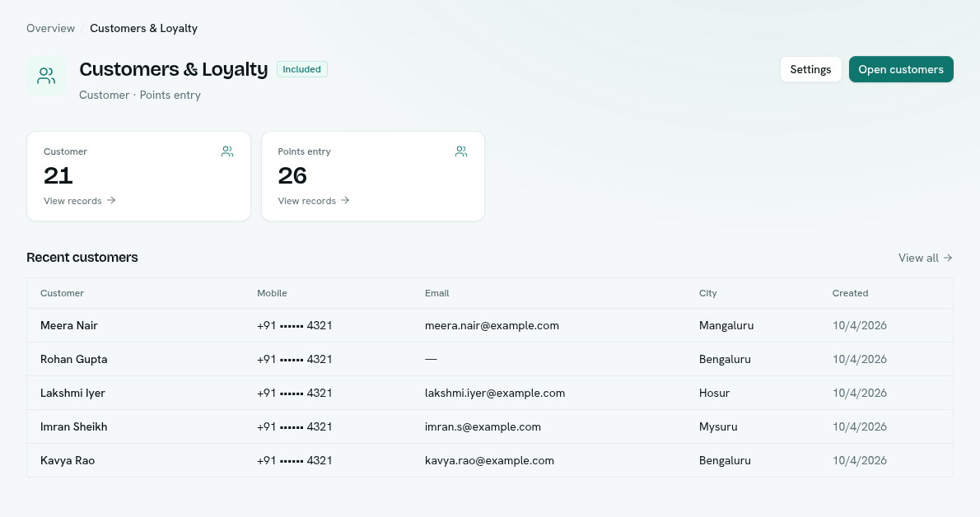
Task: Go to Overview breadcrumb
Action: click(50, 28)
